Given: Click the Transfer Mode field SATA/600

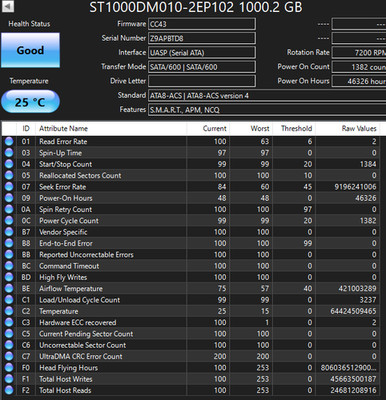Looking at the screenshot, I should 202,67.
